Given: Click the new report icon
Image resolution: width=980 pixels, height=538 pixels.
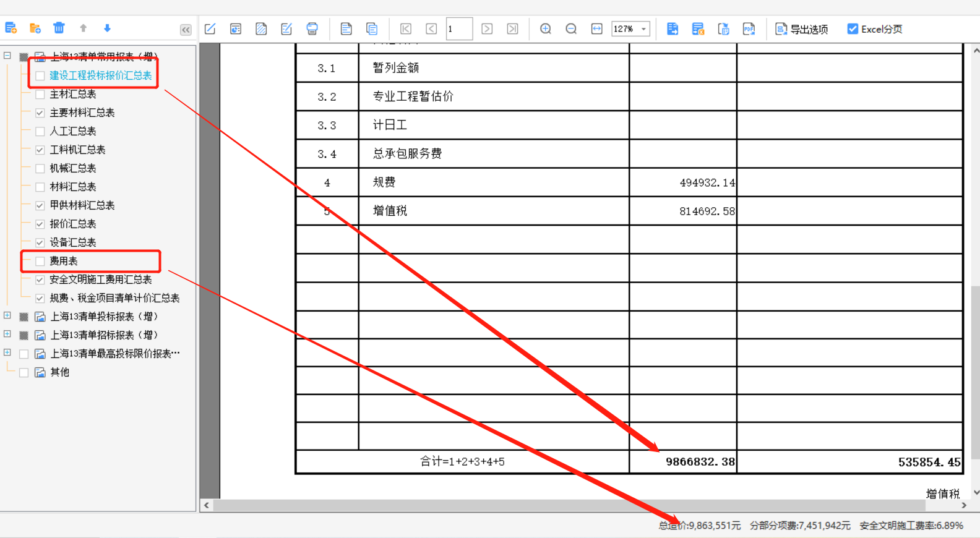Looking at the screenshot, I should [11, 28].
